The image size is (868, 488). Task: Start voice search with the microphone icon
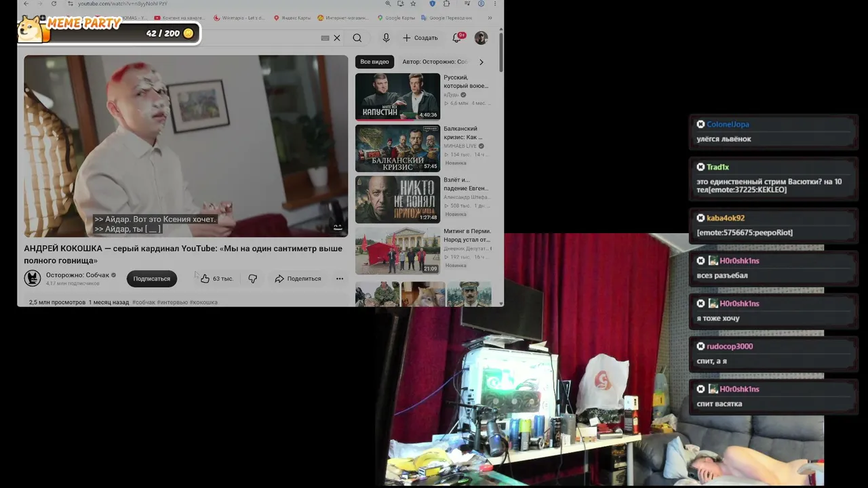click(x=386, y=38)
